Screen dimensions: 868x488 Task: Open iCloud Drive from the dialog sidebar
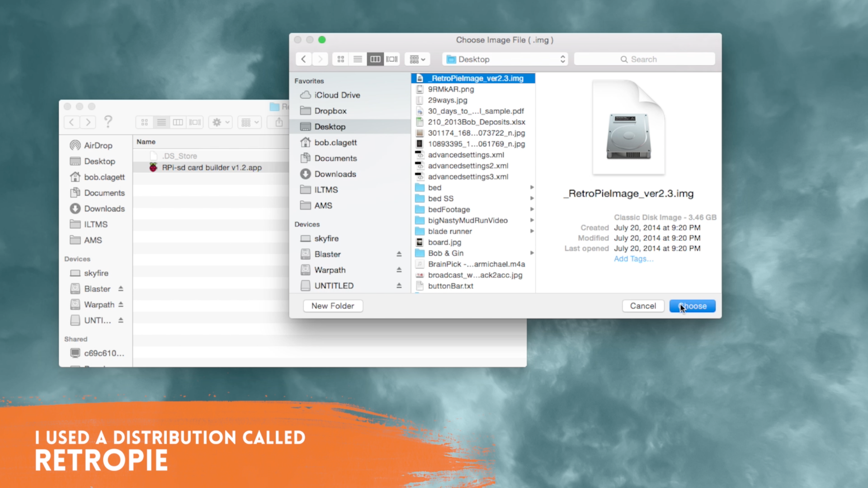point(337,95)
